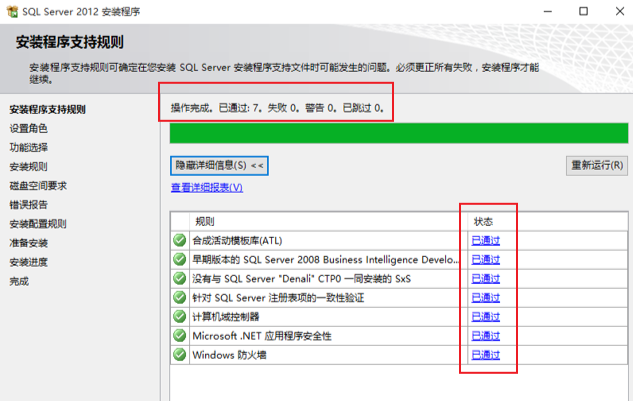Screen dimensions: 633x401
Task: Close the SQL Server 2012 setup window
Action: [620, 11]
